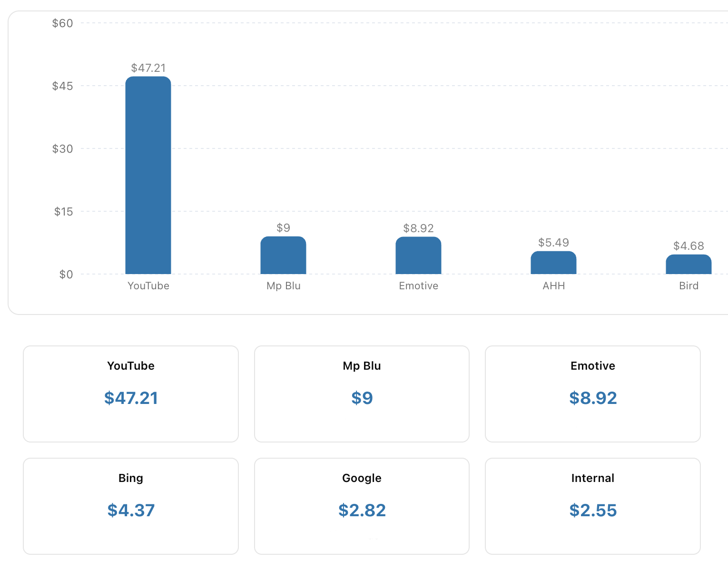
Task: Click the Emotive x-axis label under the chart
Action: (418, 286)
